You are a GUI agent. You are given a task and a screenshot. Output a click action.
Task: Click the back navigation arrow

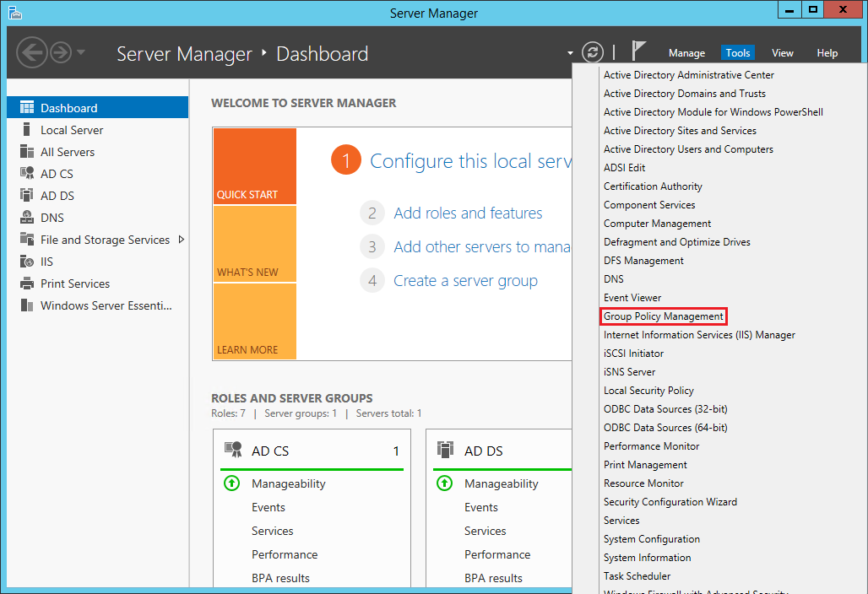tap(31, 52)
